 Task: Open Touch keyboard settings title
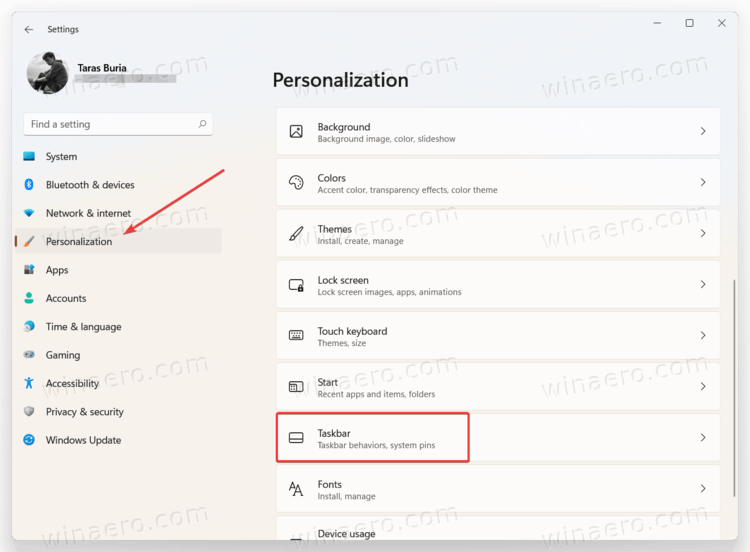point(353,331)
